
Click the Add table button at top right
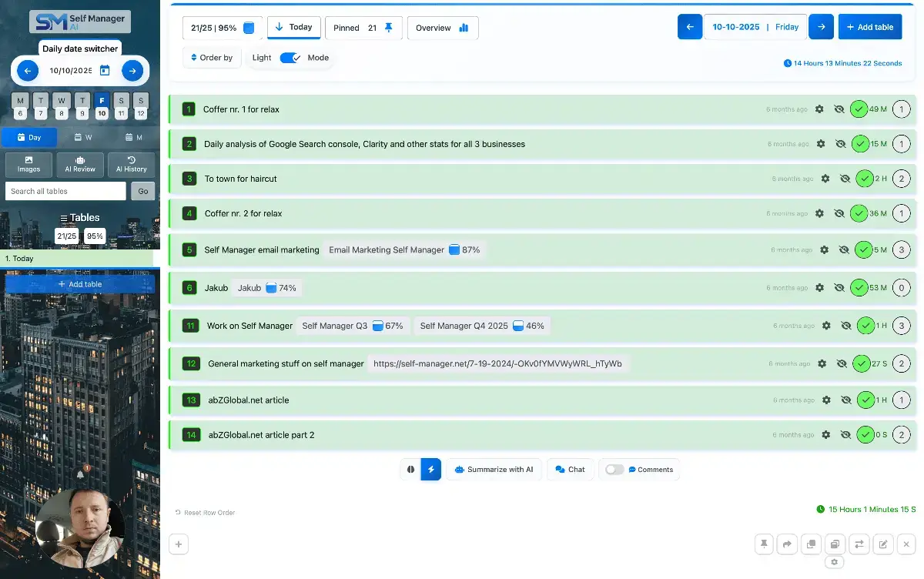[x=870, y=26]
